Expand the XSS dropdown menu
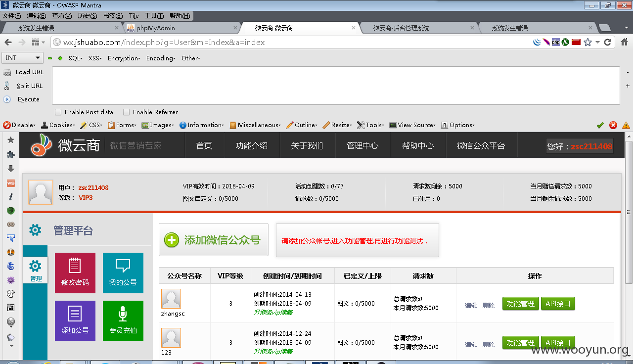Screen dimensions: 633x364 [x=95, y=58]
